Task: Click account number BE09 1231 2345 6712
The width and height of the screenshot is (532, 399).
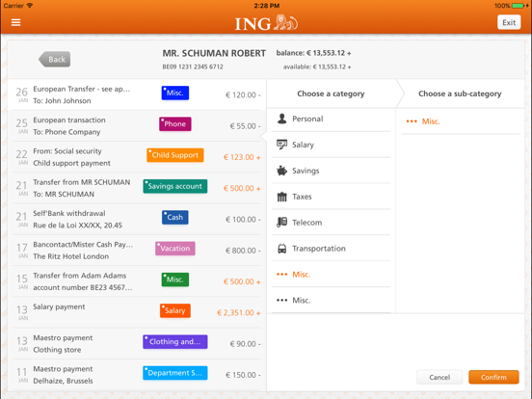Action: click(x=193, y=66)
